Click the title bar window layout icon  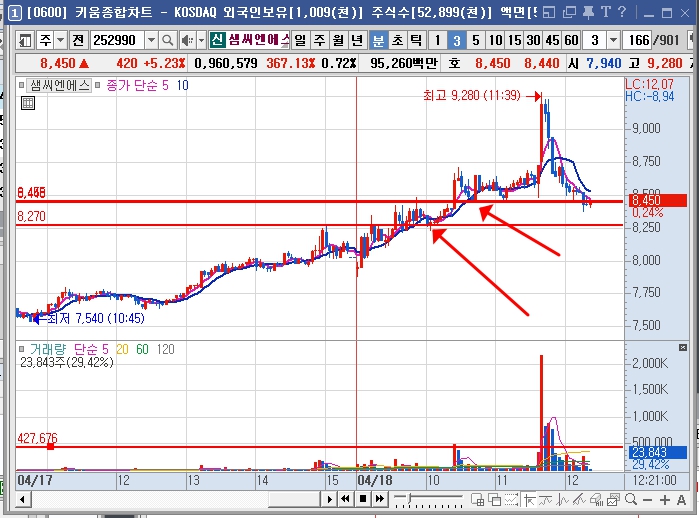[x=549, y=12]
